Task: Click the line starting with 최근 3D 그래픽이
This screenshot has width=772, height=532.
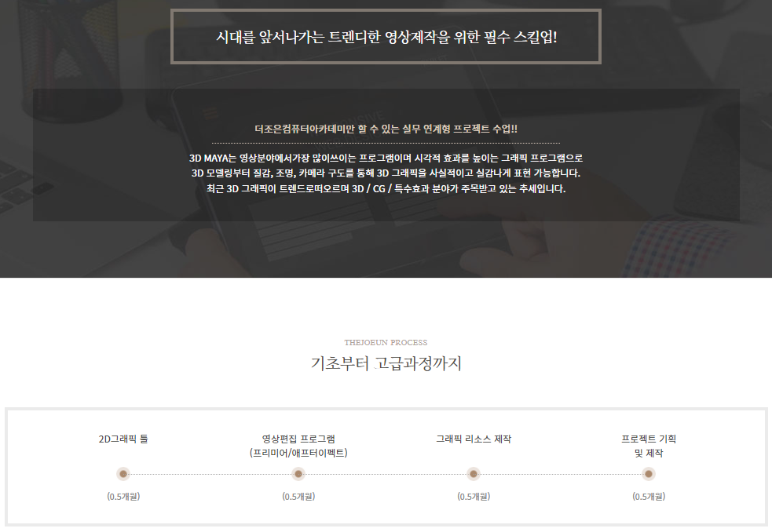Action: (386, 189)
